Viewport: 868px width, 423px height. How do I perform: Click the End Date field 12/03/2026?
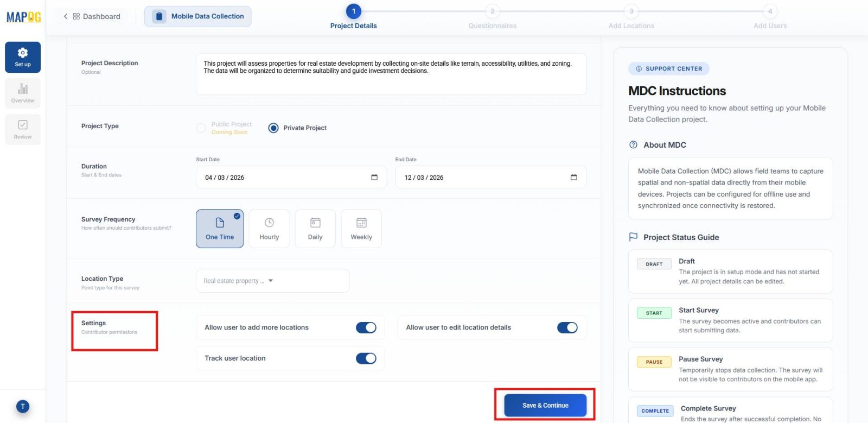pos(491,177)
